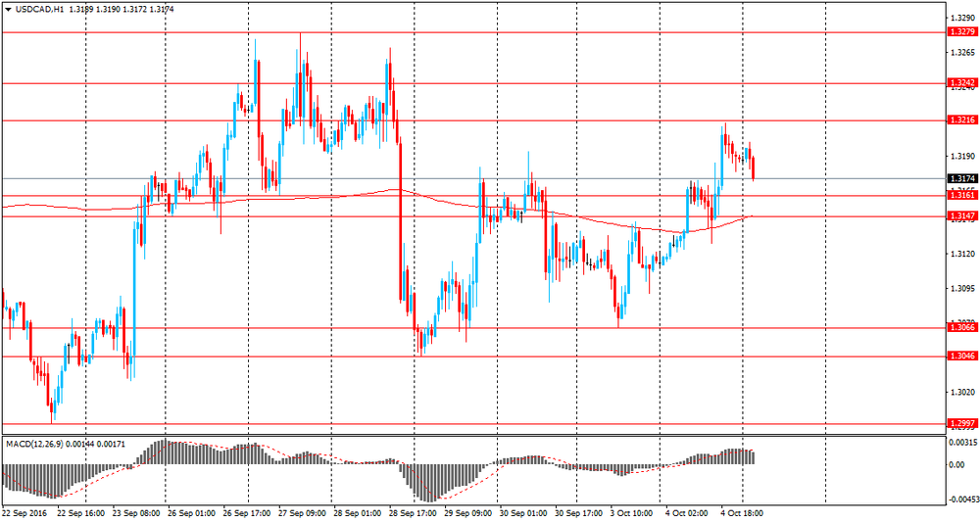Screen dimensions: 980x523
Task: Click the 22 Sep 2016 date label
Action: click(x=24, y=513)
